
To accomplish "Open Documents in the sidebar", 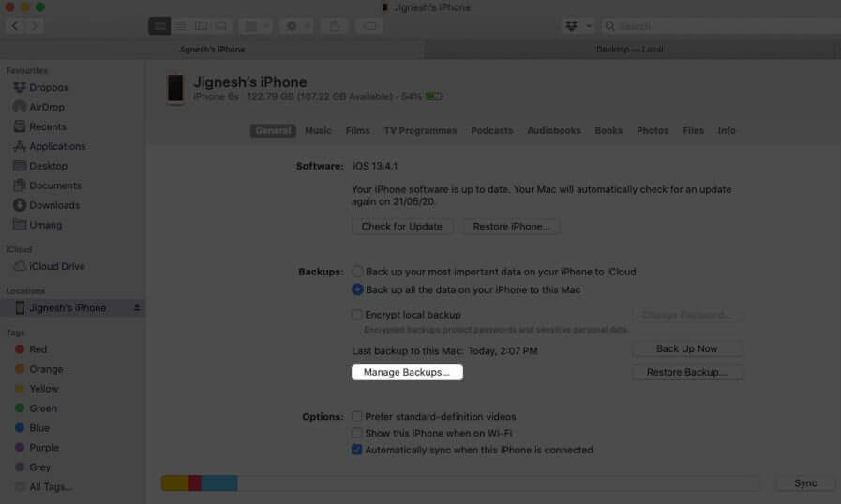I will click(54, 185).
